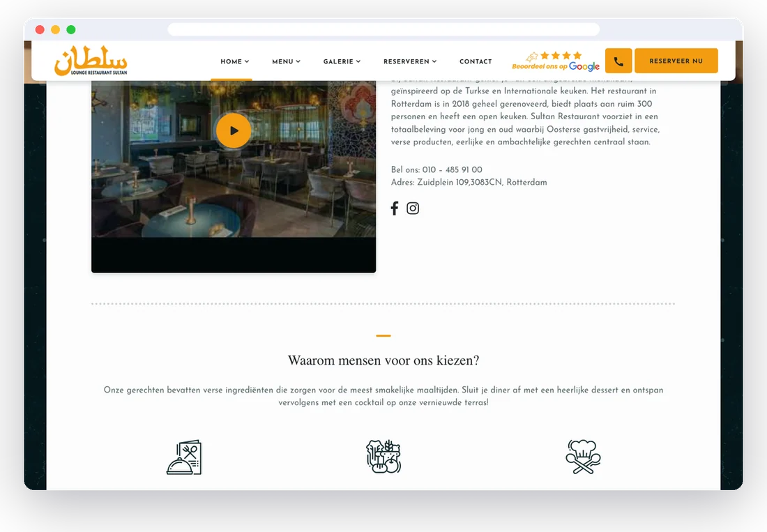Expand the Menu dropdown chevron
This screenshot has width=767, height=532.
[x=298, y=61]
